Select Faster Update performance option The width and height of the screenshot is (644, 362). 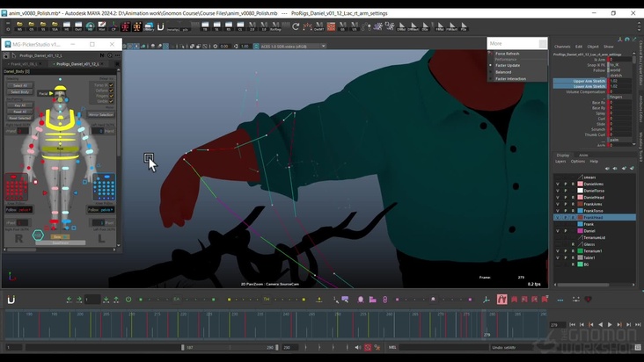click(x=508, y=66)
